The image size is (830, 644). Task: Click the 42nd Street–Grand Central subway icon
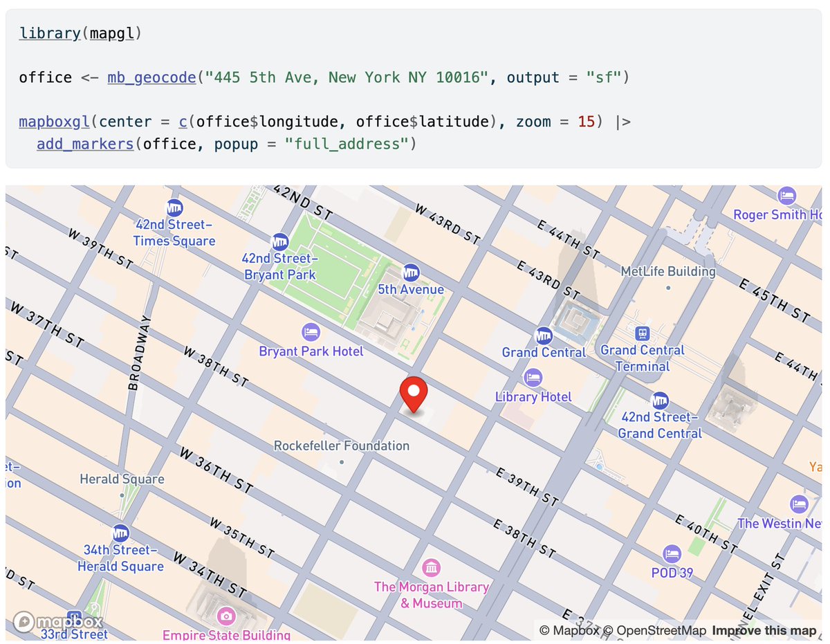coord(660,401)
